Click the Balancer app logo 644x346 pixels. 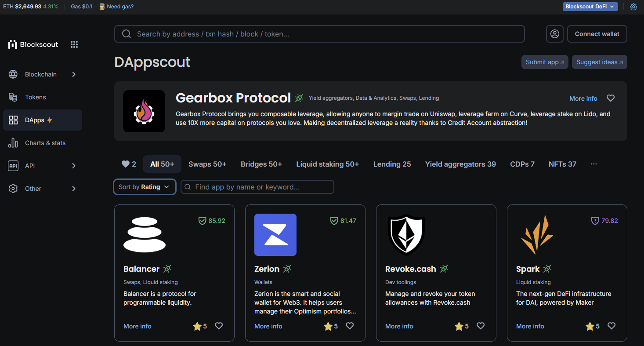[145, 235]
